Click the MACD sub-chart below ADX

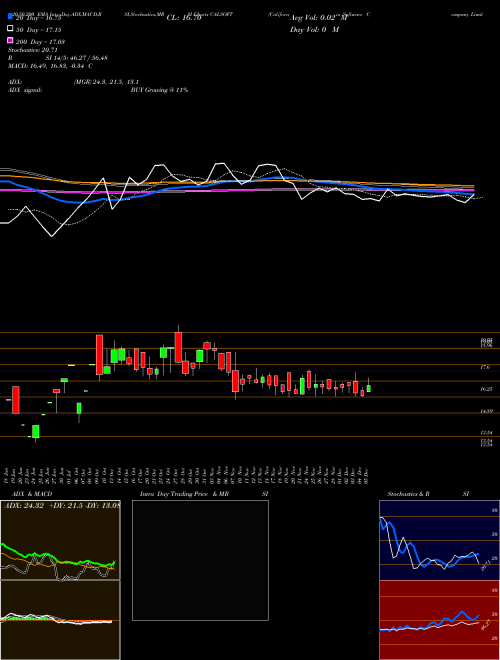point(60,620)
